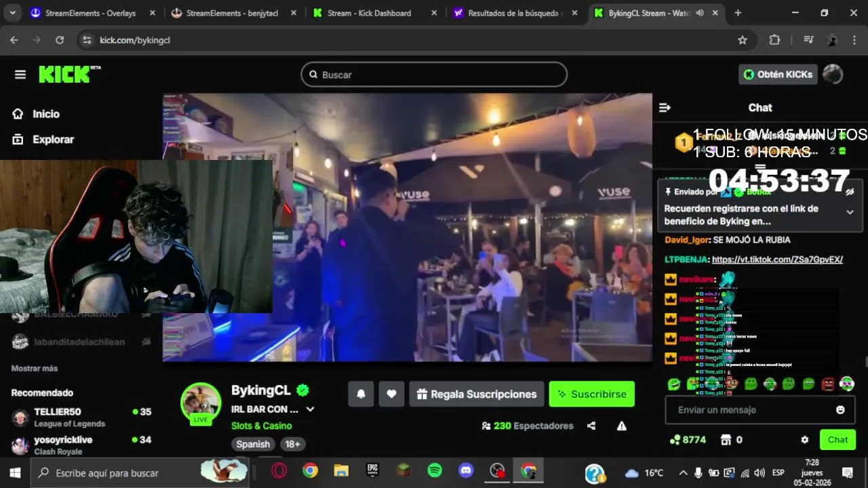Image resolution: width=868 pixels, height=488 pixels.
Task: Switch to Resultados de la búsqueda tab
Action: coord(514,13)
